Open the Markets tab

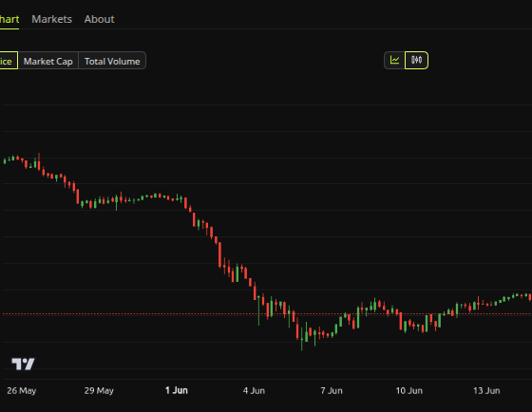coord(51,19)
